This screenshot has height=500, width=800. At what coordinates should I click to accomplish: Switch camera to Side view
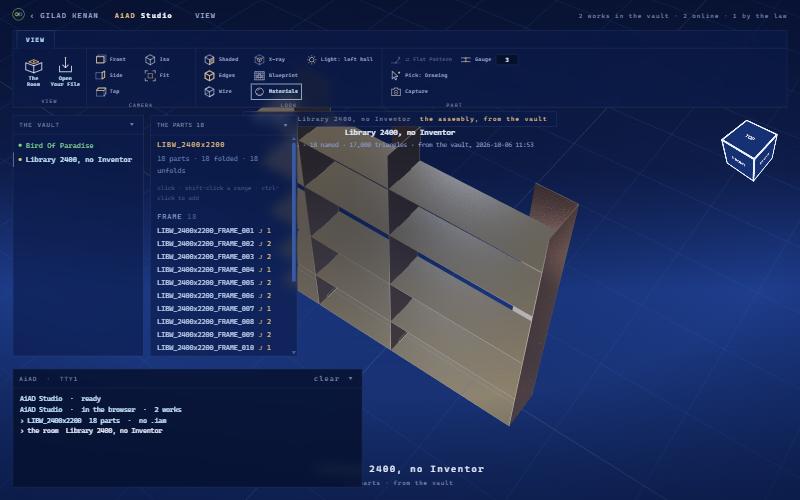[109, 75]
